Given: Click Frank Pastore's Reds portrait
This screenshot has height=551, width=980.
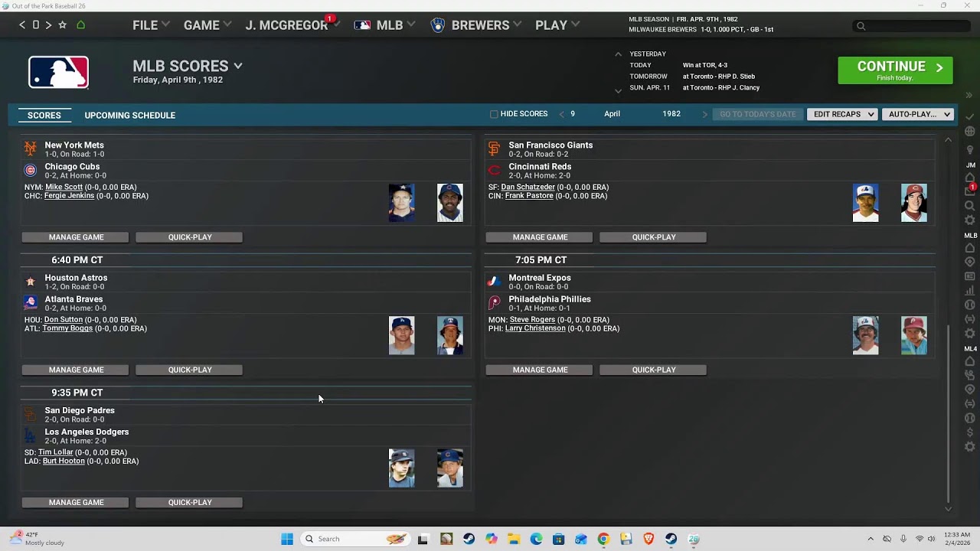Looking at the screenshot, I should 914,203.
